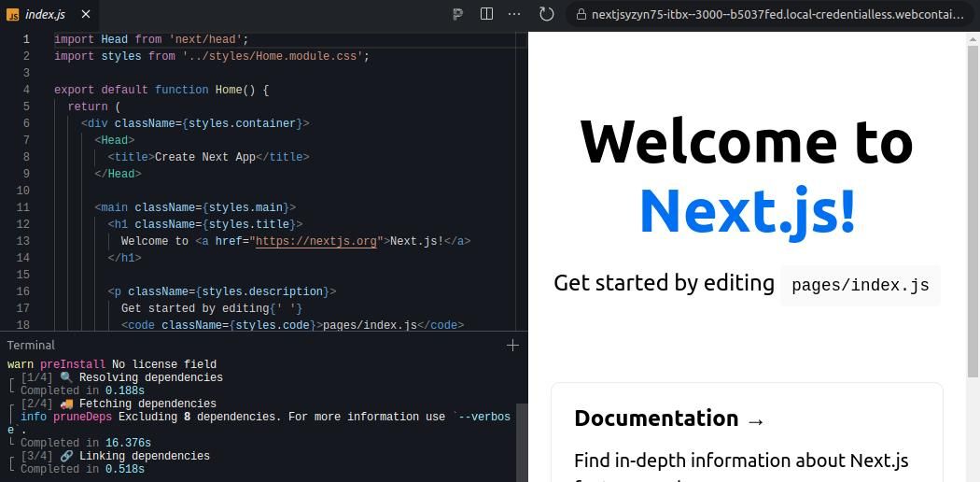The height and width of the screenshot is (482, 980).
Task: Click the Terminal panel header label
Action: [x=31, y=345]
